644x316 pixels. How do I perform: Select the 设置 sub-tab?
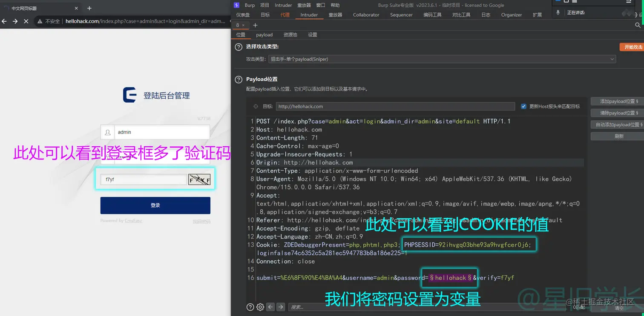(313, 35)
